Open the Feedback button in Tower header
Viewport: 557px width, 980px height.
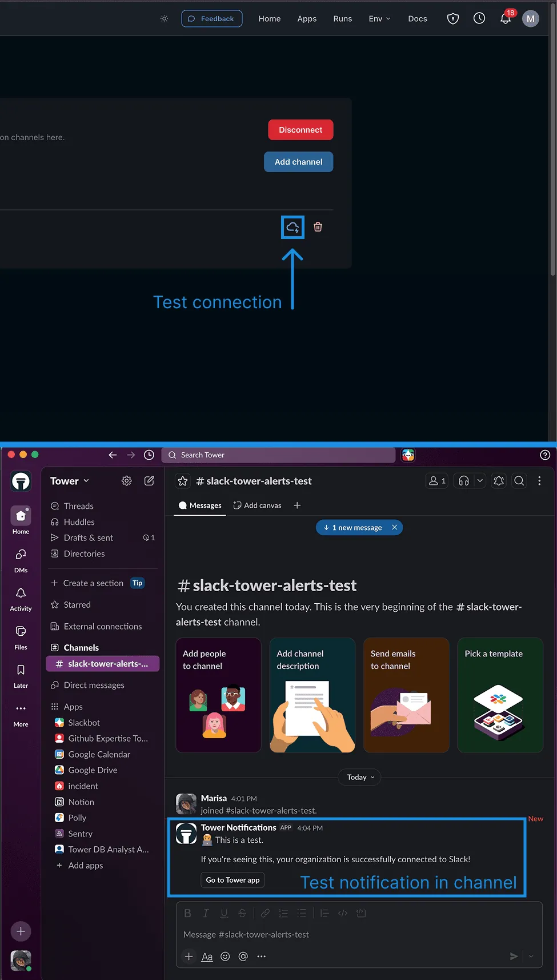pos(212,19)
